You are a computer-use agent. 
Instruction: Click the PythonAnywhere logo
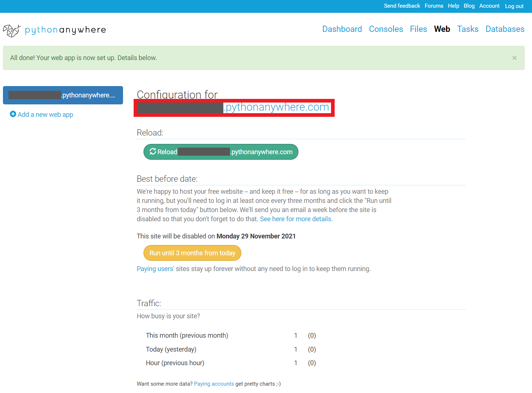54,30
